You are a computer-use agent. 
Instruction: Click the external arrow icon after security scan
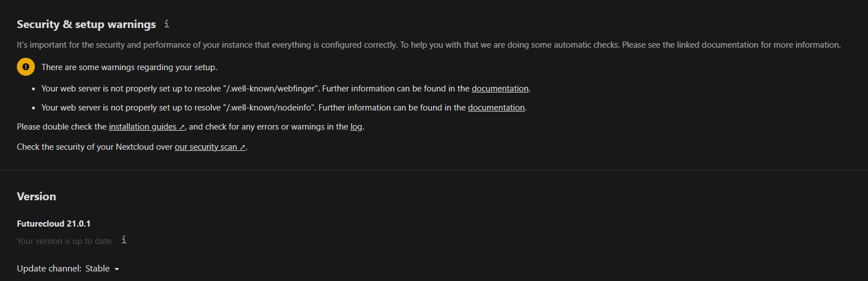(243, 148)
